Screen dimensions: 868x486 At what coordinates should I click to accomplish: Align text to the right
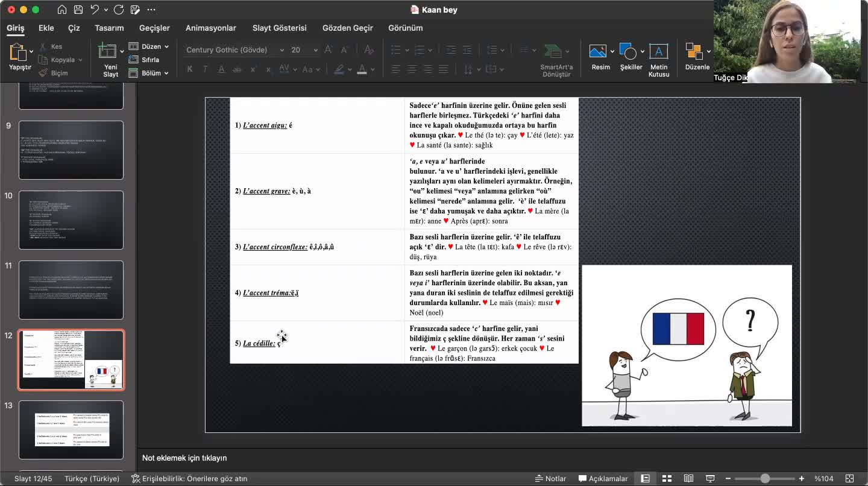(x=427, y=69)
